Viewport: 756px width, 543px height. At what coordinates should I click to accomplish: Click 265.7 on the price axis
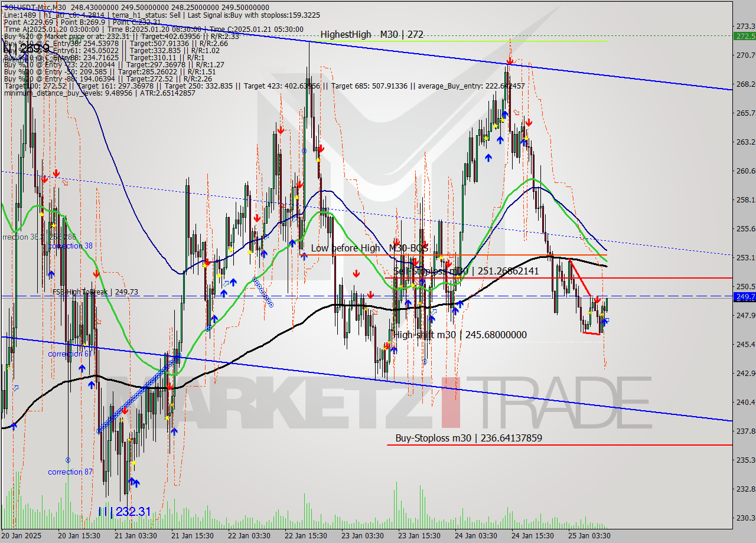click(x=746, y=113)
